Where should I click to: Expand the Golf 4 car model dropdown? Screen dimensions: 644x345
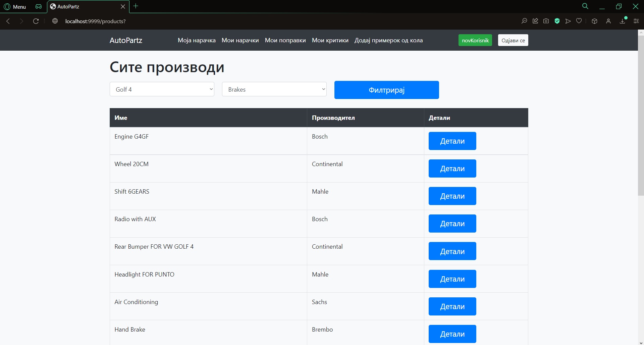click(162, 89)
